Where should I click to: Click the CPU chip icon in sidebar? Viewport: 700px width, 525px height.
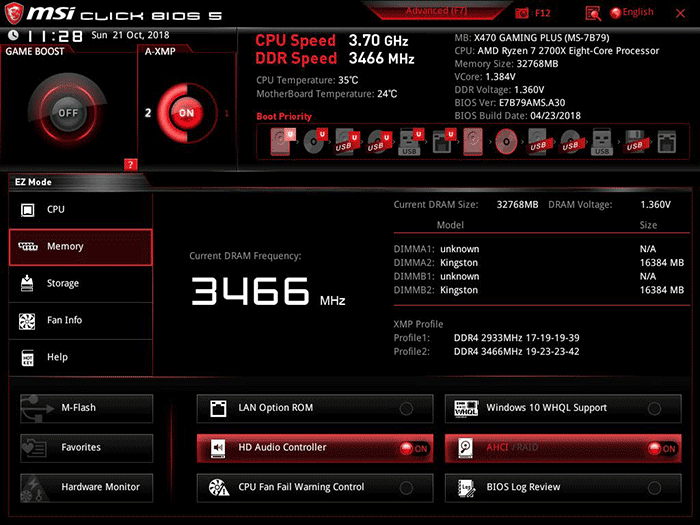(x=28, y=209)
